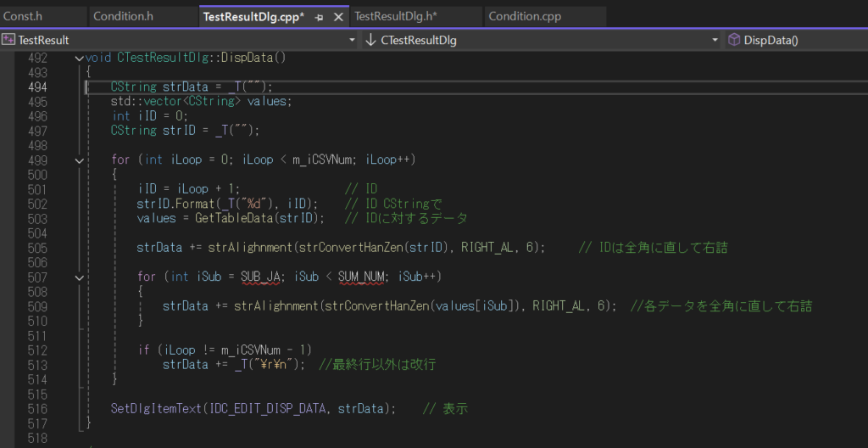Click the TestResult project icon in navigation bar
The height and width of the screenshot is (448, 868).
point(8,40)
